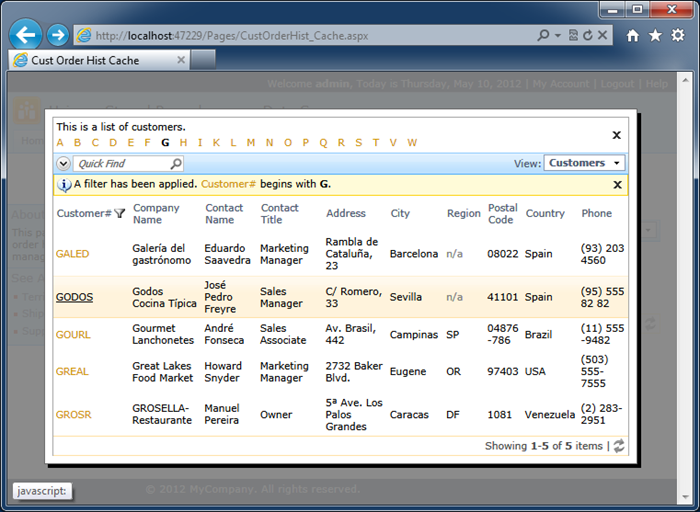The image size is (700, 512).
Task: Click the Venezuela country cell
Action: tap(550, 415)
